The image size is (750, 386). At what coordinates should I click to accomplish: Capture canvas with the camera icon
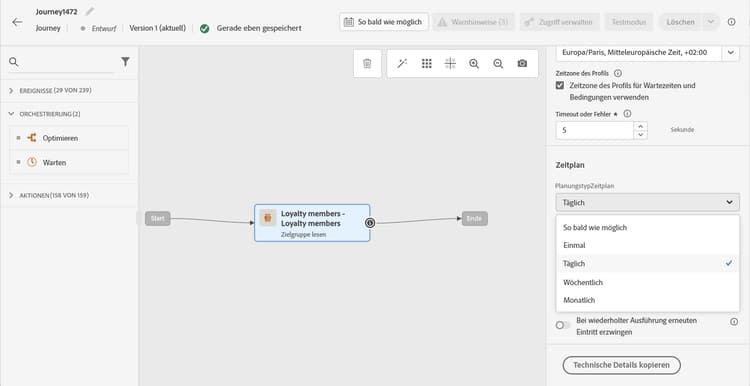pyautogui.click(x=522, y=64)
